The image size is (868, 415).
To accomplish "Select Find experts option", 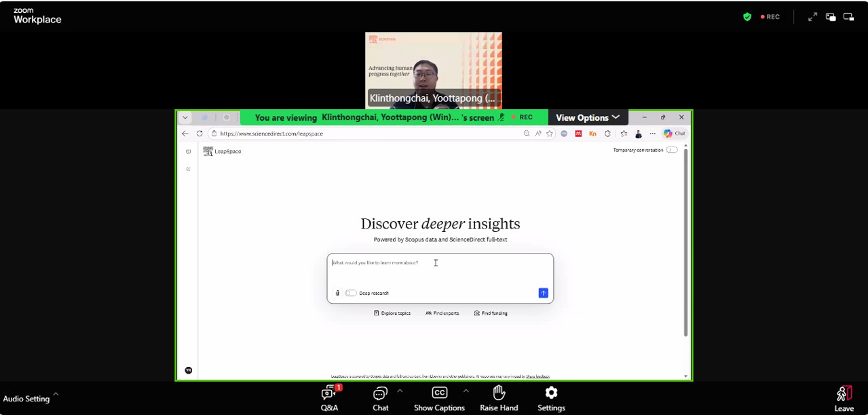I will (442, 313).
